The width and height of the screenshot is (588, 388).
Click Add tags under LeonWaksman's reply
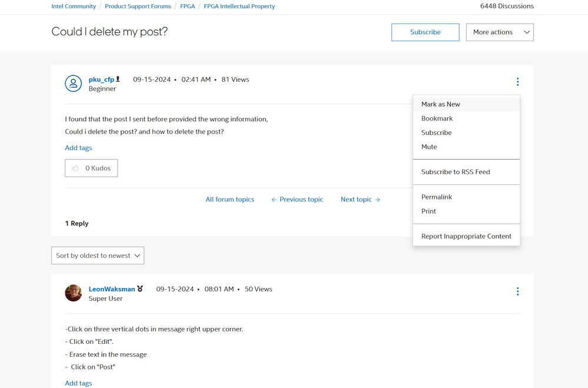[x=78, y=383]
